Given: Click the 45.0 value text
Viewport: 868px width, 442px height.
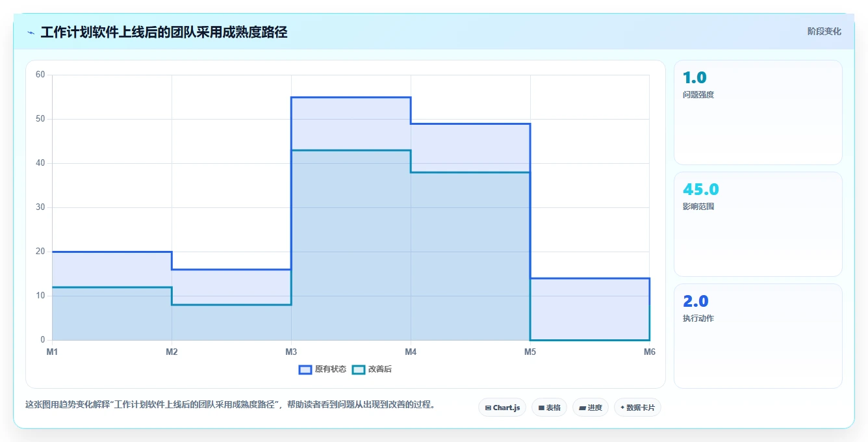Looking at the screenshot, I should [x=701, y=190].
